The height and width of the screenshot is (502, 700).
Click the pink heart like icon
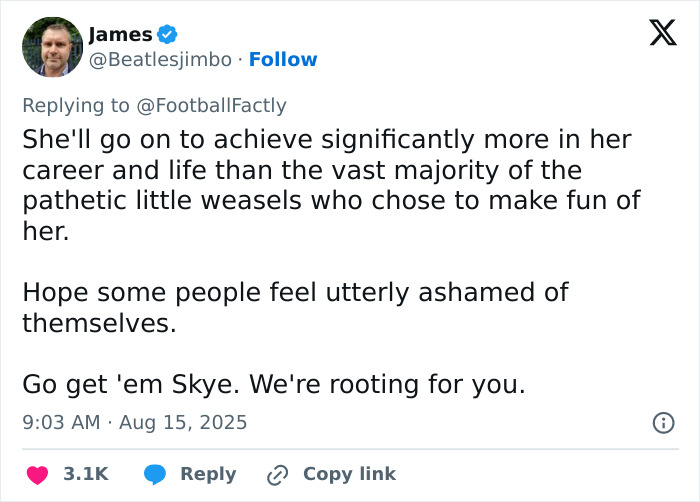click(37, 474)
